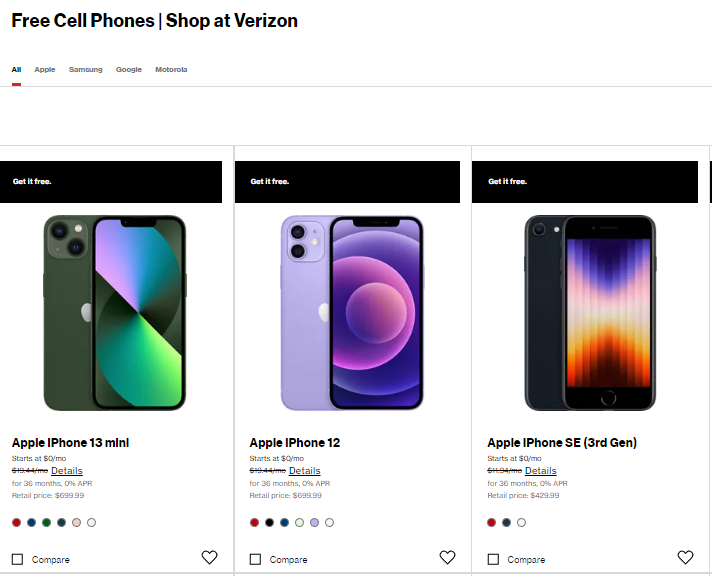Enable Compare checkbox for iPhone 12

[x=256, y=559]
